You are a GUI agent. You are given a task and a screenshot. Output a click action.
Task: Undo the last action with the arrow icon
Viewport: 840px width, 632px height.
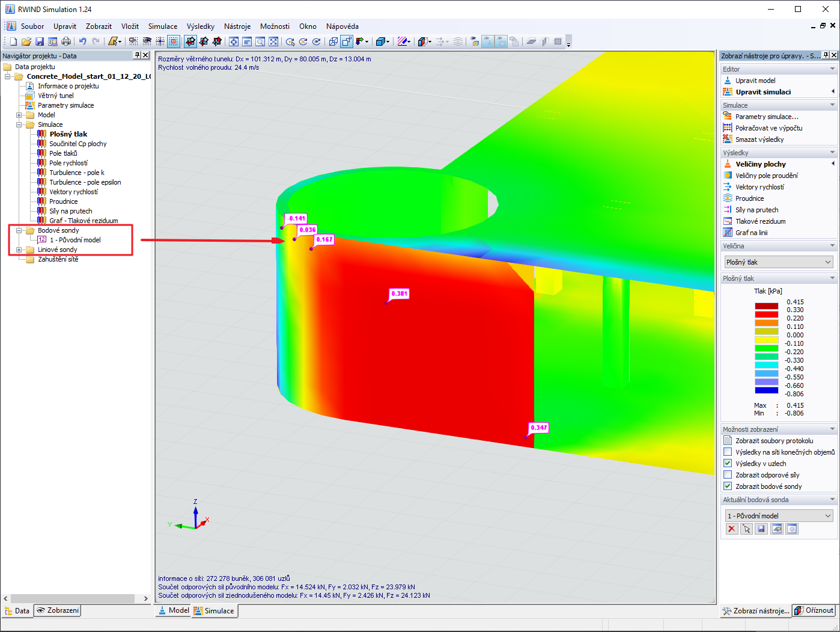coord(82,41)
